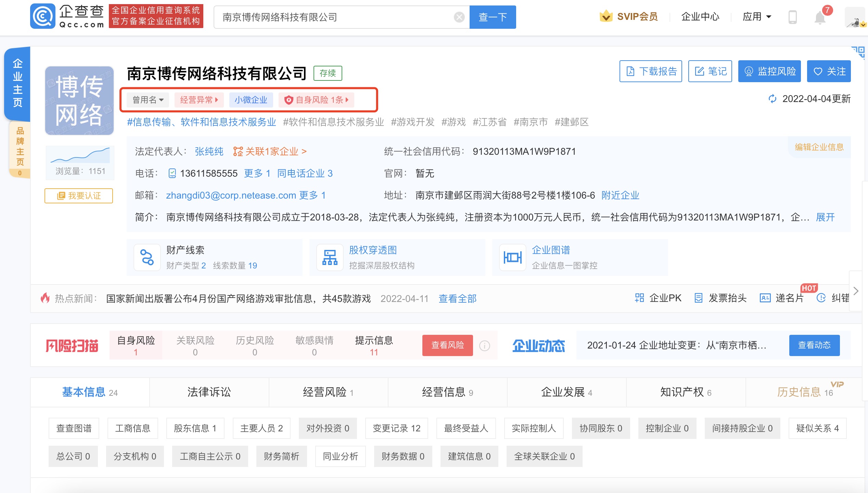Click the QR code icon at card corner

(858, 52)
